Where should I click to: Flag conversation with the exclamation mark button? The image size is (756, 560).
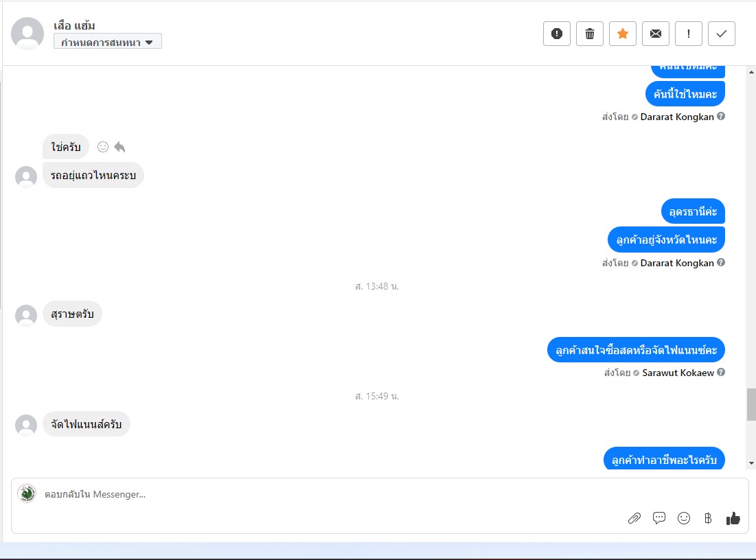point(689,34)
